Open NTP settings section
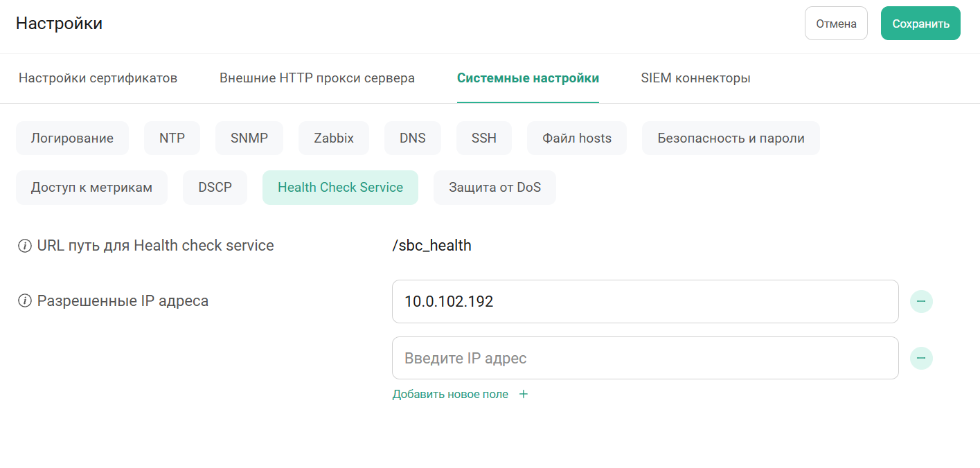The image size is (980, 468). 172,138
